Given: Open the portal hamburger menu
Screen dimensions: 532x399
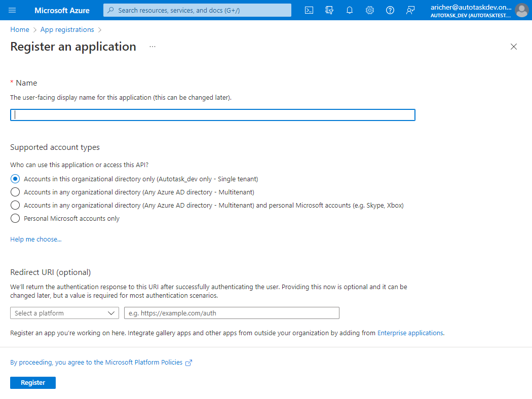Looking at the screenshot, I should click(12, 10).
